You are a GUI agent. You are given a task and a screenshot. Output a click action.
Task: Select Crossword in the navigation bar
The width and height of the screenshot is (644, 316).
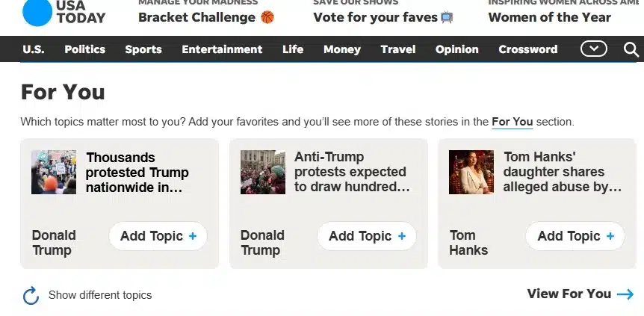point(527,49)
